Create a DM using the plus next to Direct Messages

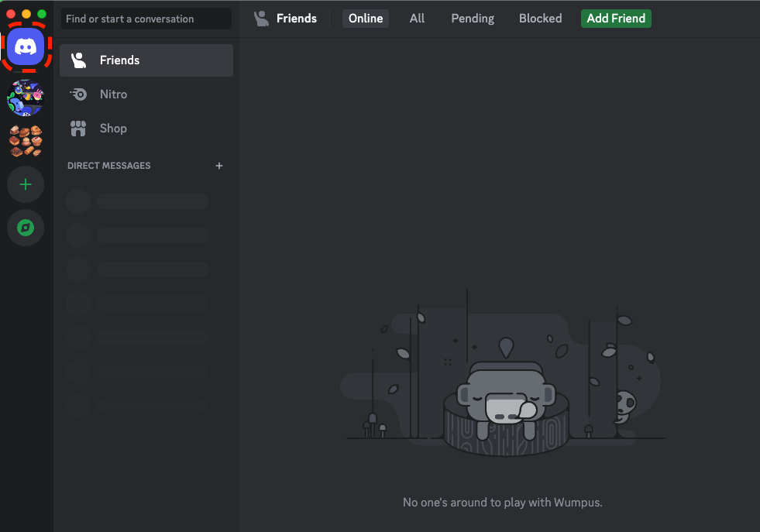click(219, 166)
